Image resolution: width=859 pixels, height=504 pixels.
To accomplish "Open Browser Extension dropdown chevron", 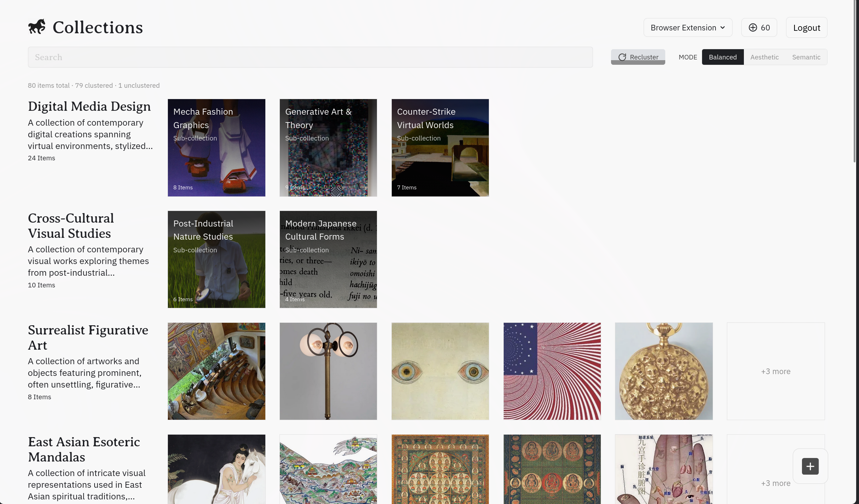I will (723, 28).
